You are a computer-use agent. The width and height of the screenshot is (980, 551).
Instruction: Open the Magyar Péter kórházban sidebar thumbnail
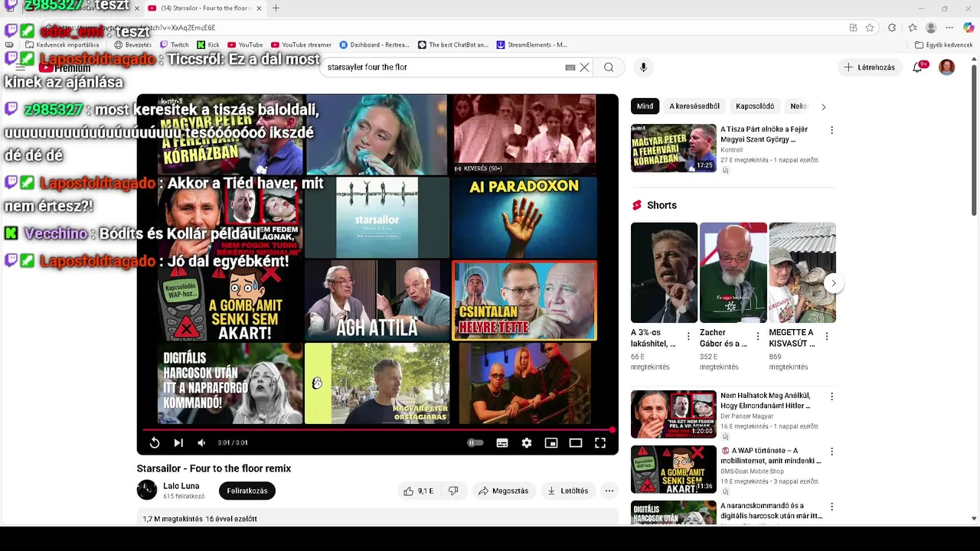[x=674, y=148]
